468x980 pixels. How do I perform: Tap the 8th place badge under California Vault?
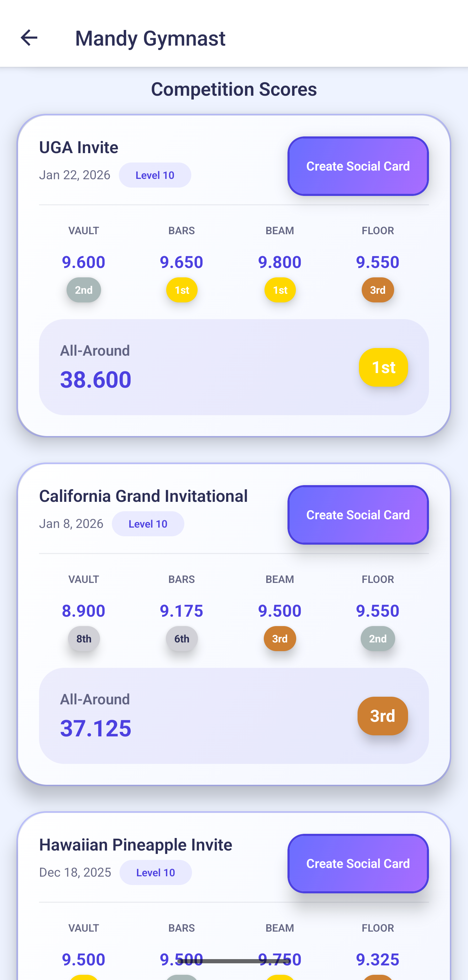(83, 639)
